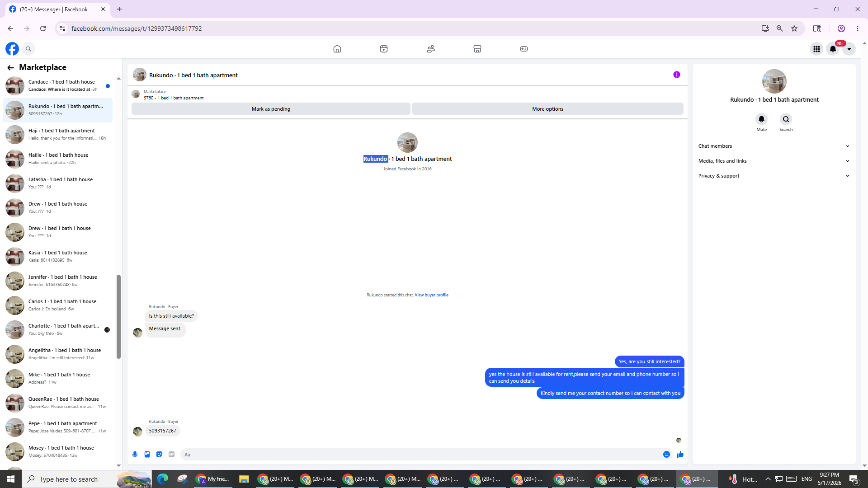Go back from Marketplace chats list

[x=10, y=67]
